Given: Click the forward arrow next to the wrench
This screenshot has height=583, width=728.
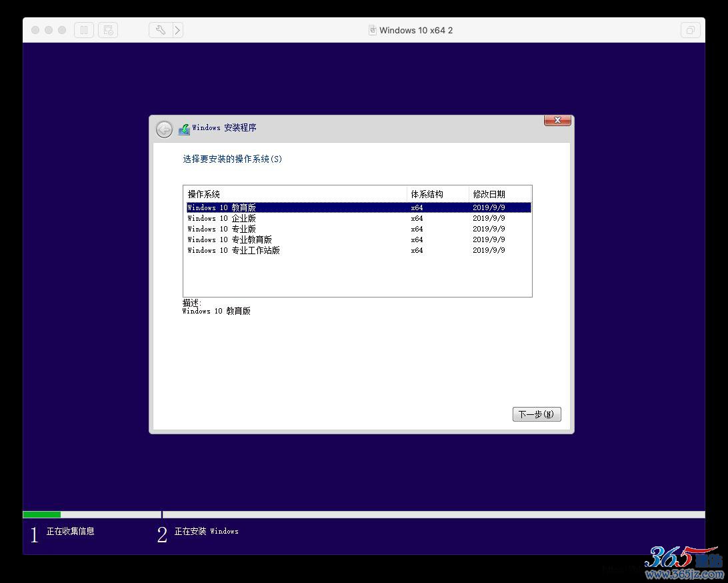Looking at the screenshot, I should [x=178, y=30].
